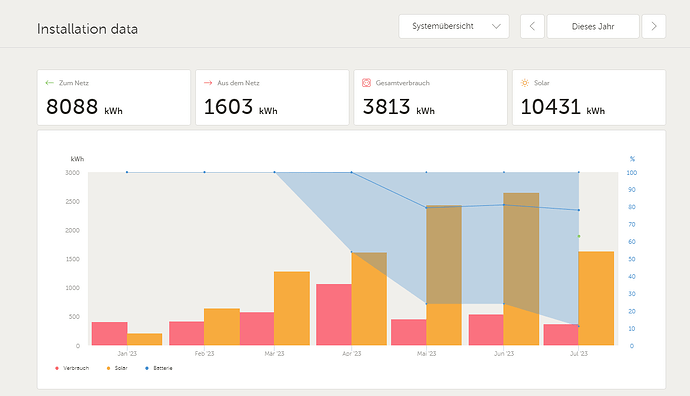This screenshot has height=396, width=690.
Task: Click the Mar '23 consumption bar
Action: point(257,329)
